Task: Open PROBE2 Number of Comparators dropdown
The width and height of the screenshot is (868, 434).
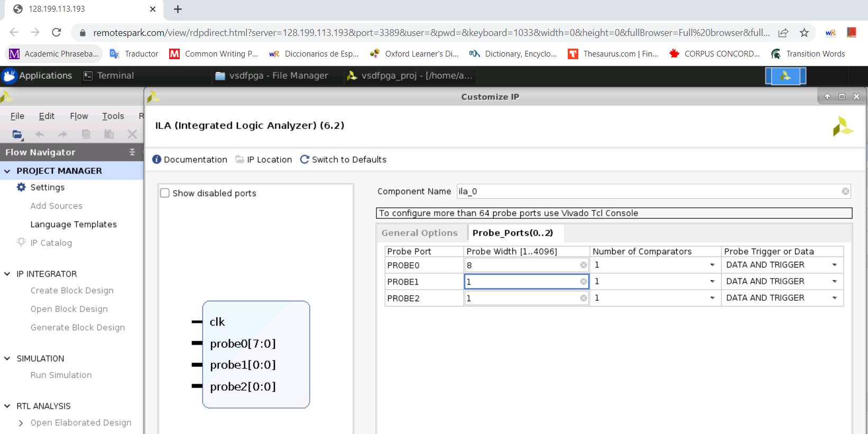Action: tap(712, 298)
